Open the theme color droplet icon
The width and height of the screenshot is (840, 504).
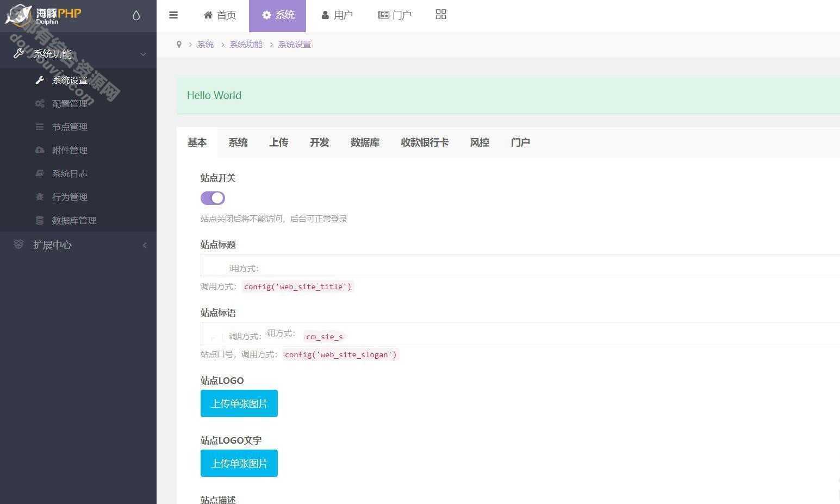pos(136,15)
